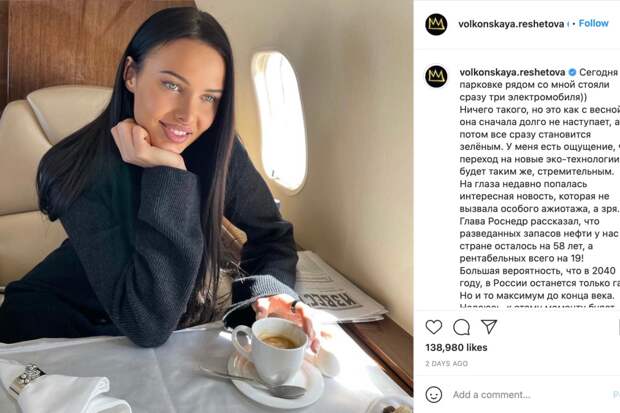Focus the Add a comment field
The width and height of the screenshot is (620, 413).
[x=530, y=395]
